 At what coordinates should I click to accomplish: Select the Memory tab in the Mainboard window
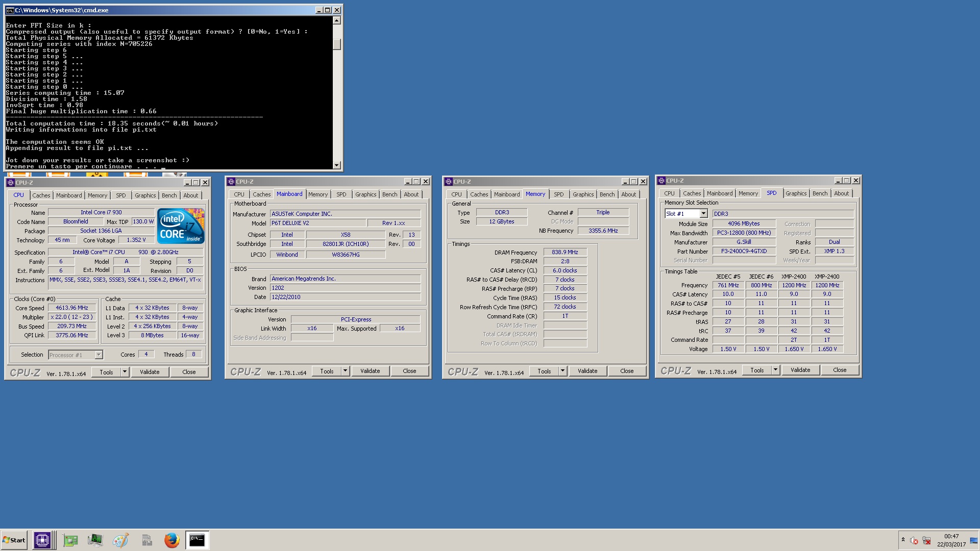(318, 194)
